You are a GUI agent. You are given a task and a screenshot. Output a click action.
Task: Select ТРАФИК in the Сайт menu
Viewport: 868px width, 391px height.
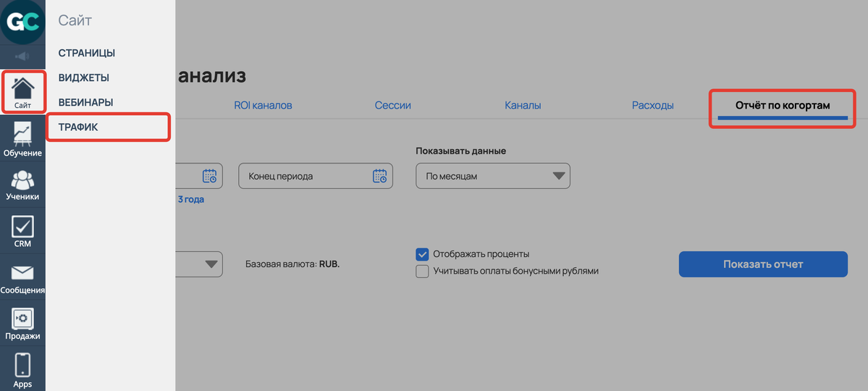pos(78,127)
